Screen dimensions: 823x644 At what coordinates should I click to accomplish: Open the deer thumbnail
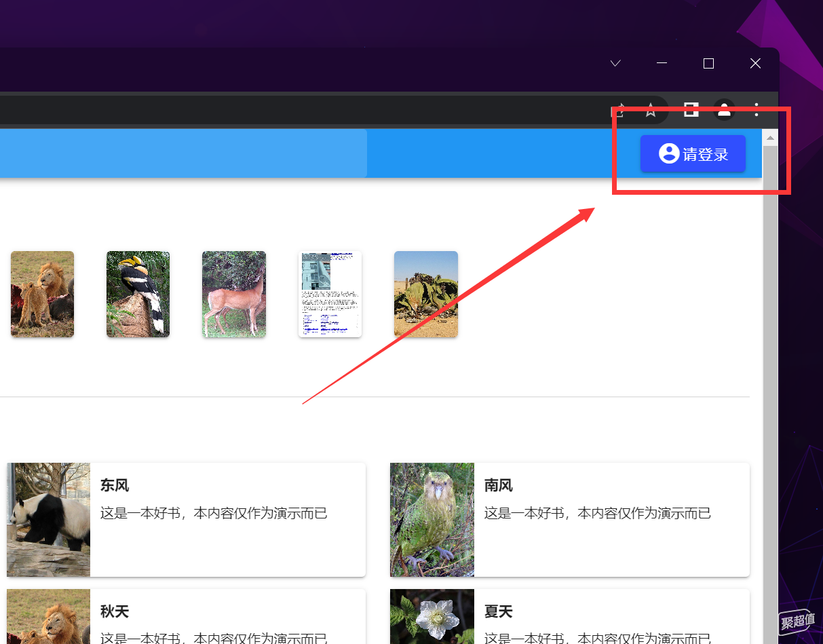pos(234,294)
